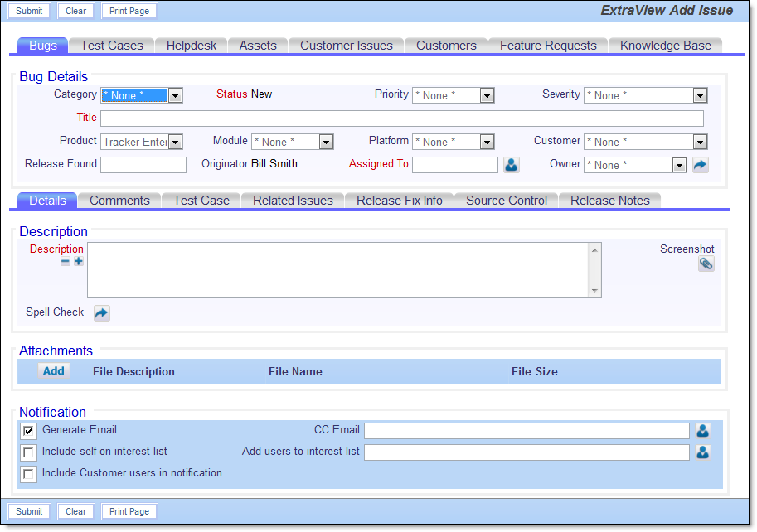This screenshot has height=532, width=757.
Task: Click the top Submit button
Action: click(x=29, y=11)
